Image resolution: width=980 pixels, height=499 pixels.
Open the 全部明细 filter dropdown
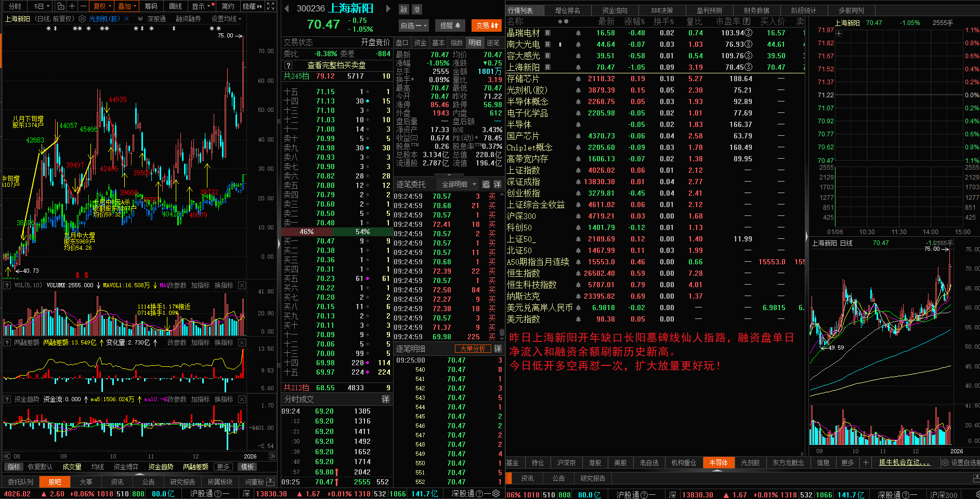459,184
